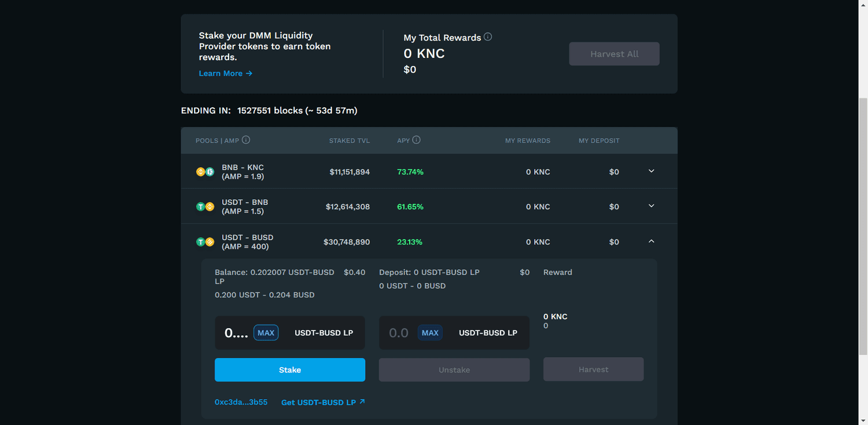Click the Deposit: 0 USDT-BUSD LP text
This screenshot has height=425, width=868.
click(429, 272)
